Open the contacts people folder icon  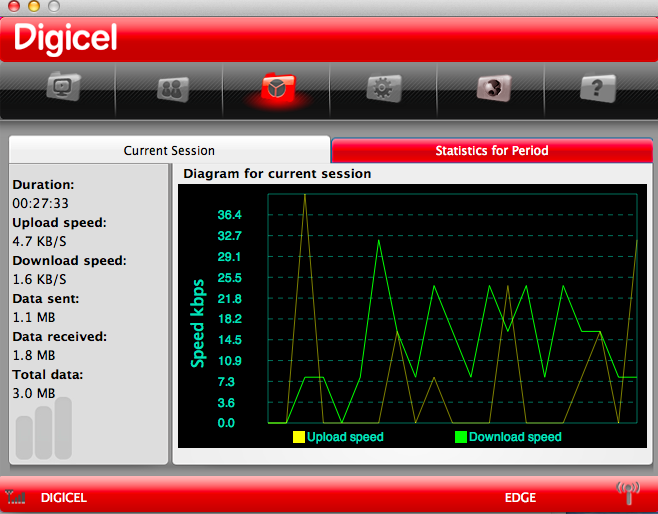click(172, 89)
